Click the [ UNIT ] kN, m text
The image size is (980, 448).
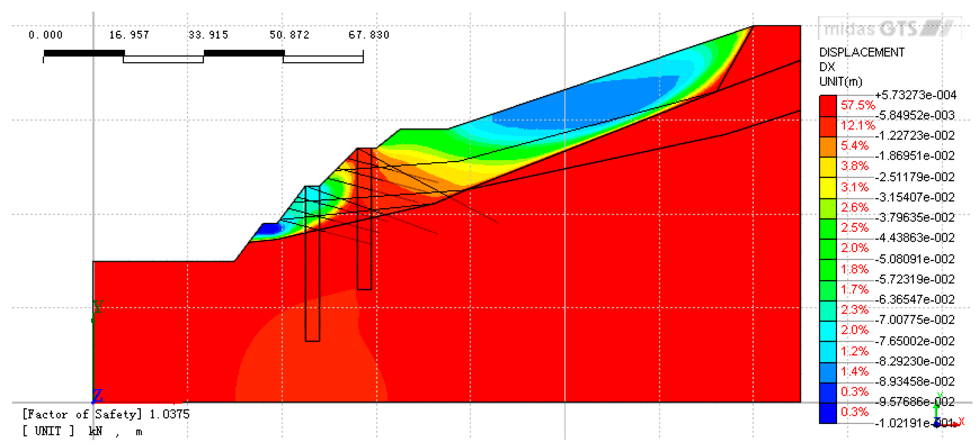click(82, 431)
